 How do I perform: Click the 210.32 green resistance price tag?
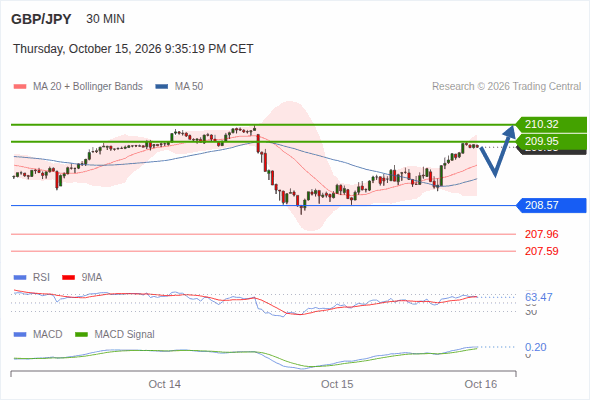(550, 124)
